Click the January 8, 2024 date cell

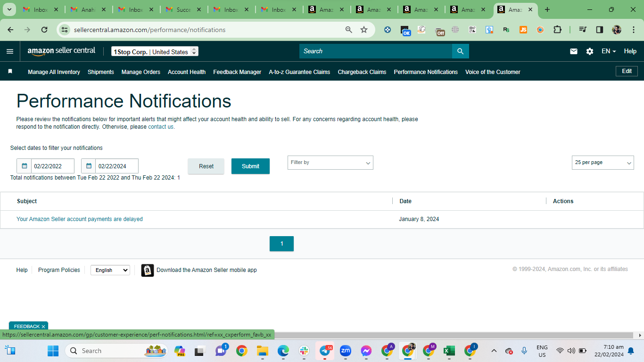[x=419, y=219]
